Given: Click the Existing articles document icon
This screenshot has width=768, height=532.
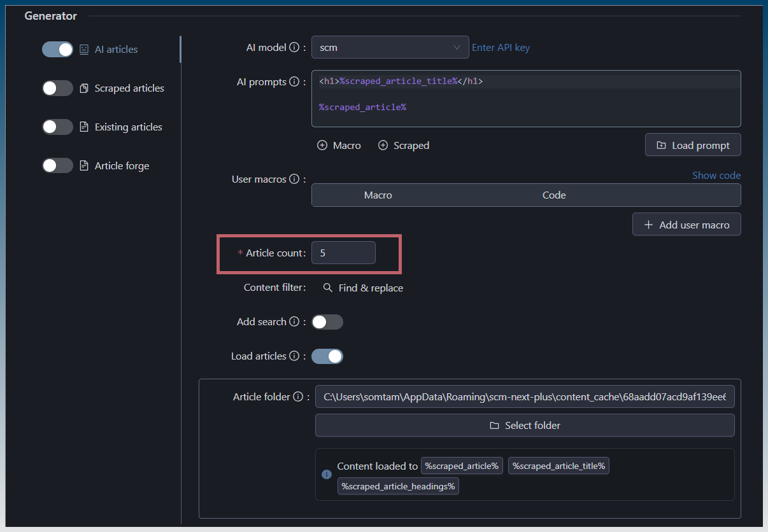Looking at the screenshot, I should tap(84, 127).
